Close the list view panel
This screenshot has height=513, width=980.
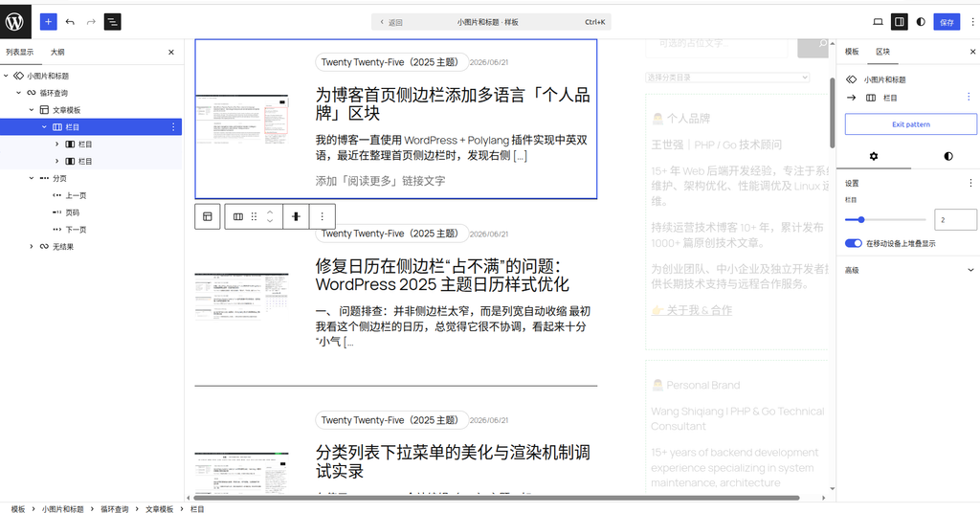pyautogui.click(x=171, y=53)
